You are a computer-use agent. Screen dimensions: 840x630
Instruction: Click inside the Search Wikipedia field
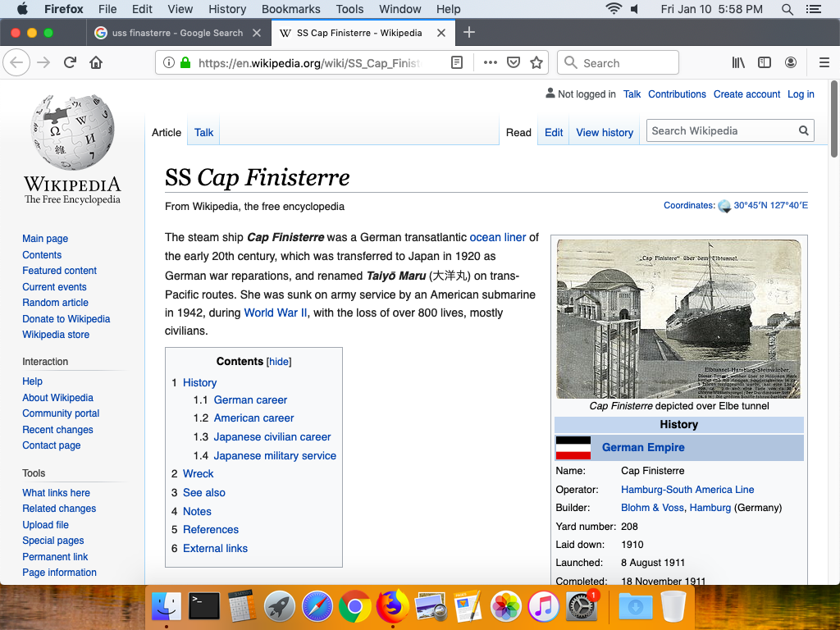click(x=720, y=130)
